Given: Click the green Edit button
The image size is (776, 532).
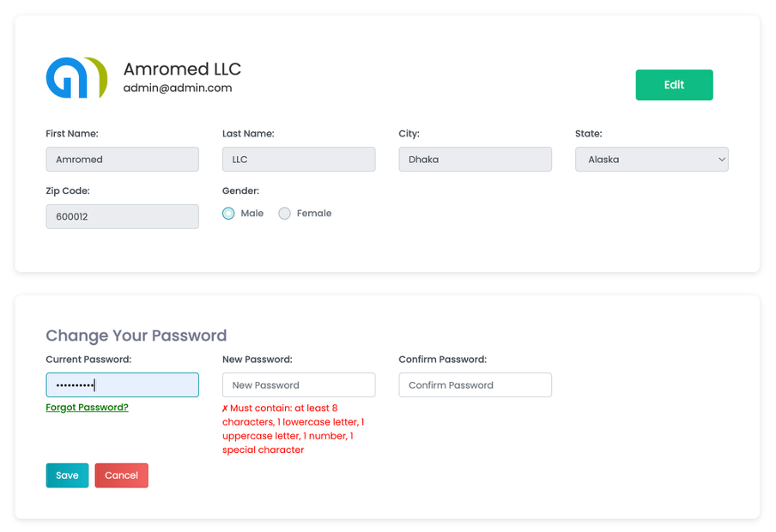Looking at the screenshot, I should (674, 85).
